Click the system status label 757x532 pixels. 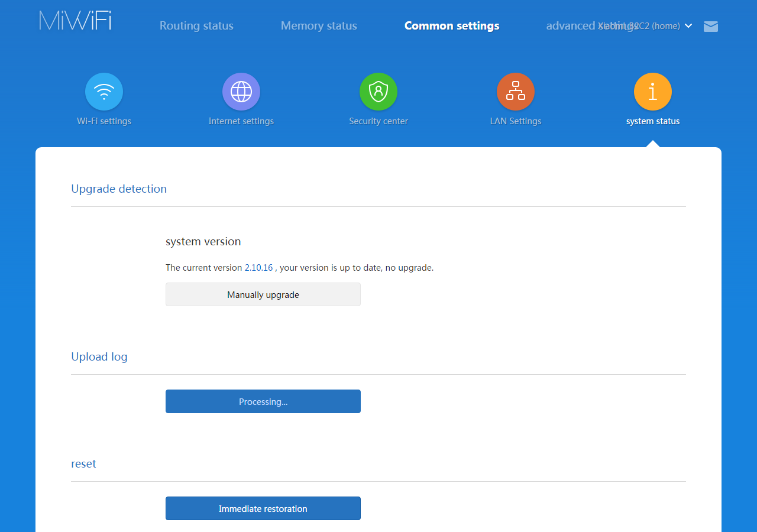click(653, 121)
